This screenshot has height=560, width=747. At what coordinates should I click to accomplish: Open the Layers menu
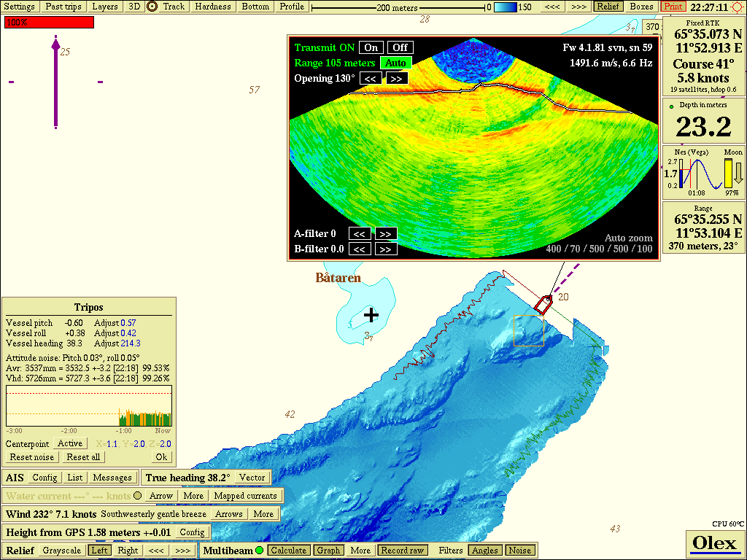pyautogui.click(x=105, y=7)
